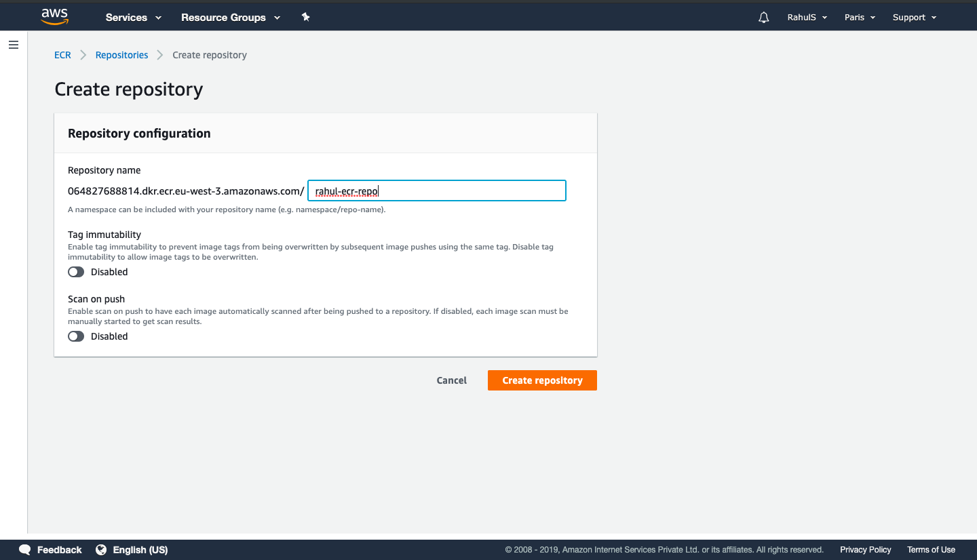This screenshot has width=977, height=560.
Task: Expand the Resource Groups dropdown
Action: click(x=230, y=18)
